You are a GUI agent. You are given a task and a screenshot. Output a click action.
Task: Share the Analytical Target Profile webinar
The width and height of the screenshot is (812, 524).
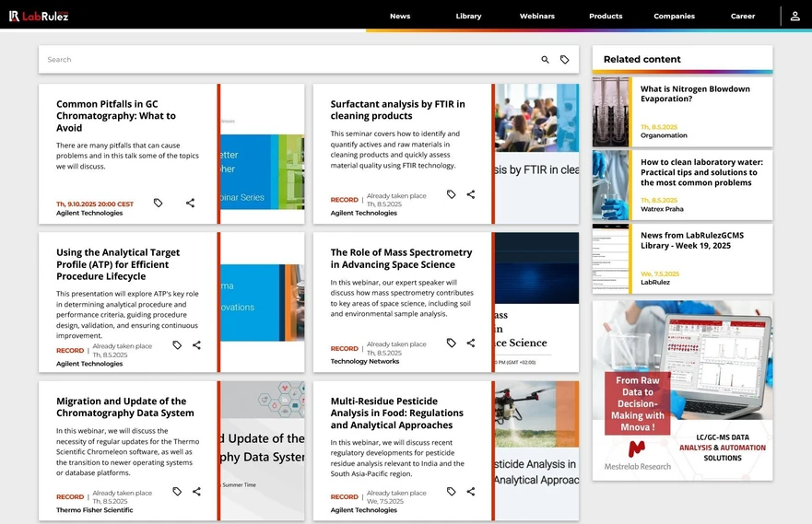coord(197,344)
